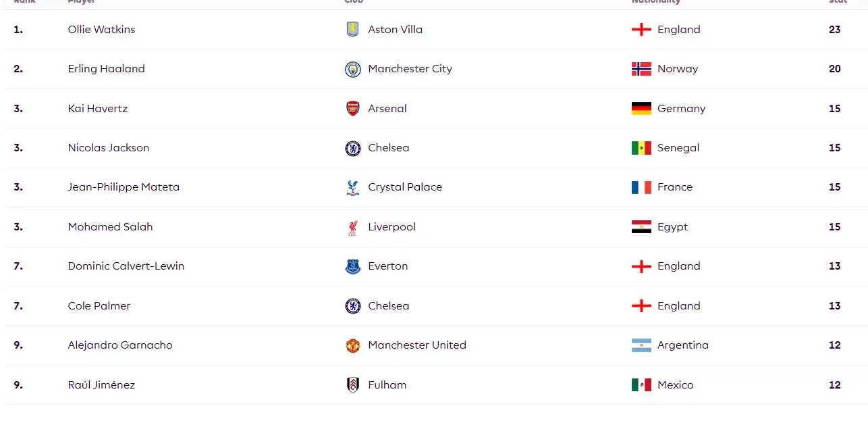
Task: Go to Cole Palmer's Chelsea club link
Action: pyautogui.click(x=388, y=306)
